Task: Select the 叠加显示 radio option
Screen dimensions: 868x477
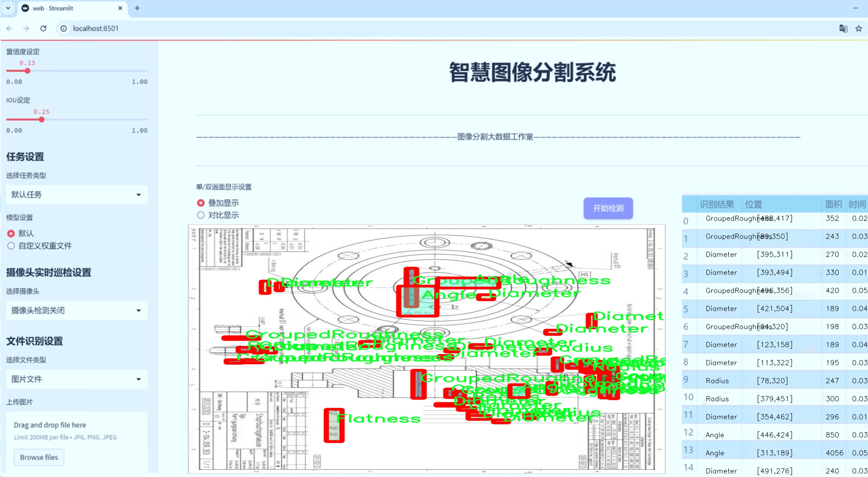Action: tap(201, 203)
